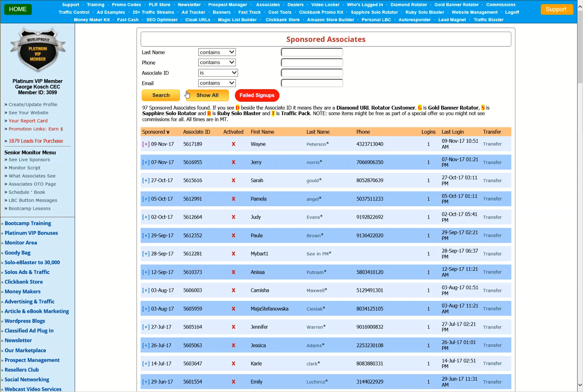The height and width of the screenshot is (392, 583).
Task: Open the Last Name filter dropdown
Action: pyautogui.click(x=217, y=52)
